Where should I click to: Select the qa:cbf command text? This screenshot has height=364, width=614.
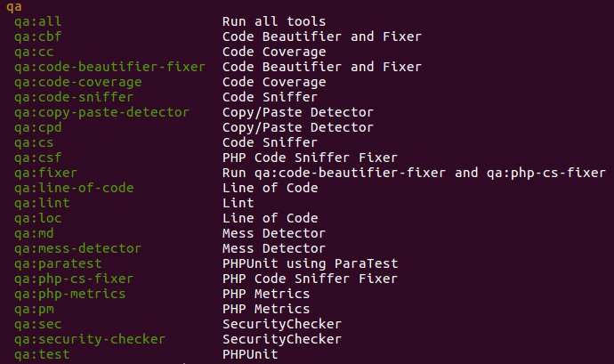point(38,36)
